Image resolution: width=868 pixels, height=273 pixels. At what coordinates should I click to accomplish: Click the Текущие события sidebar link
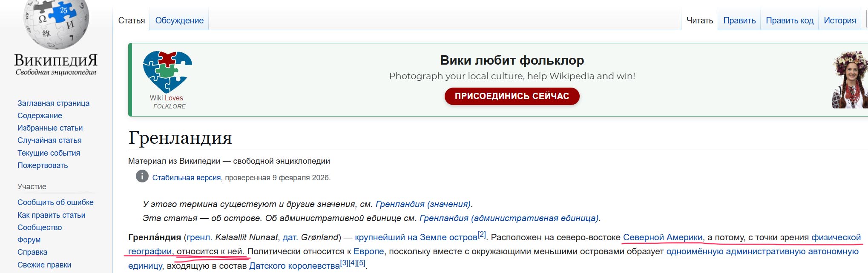pos(49,153)
